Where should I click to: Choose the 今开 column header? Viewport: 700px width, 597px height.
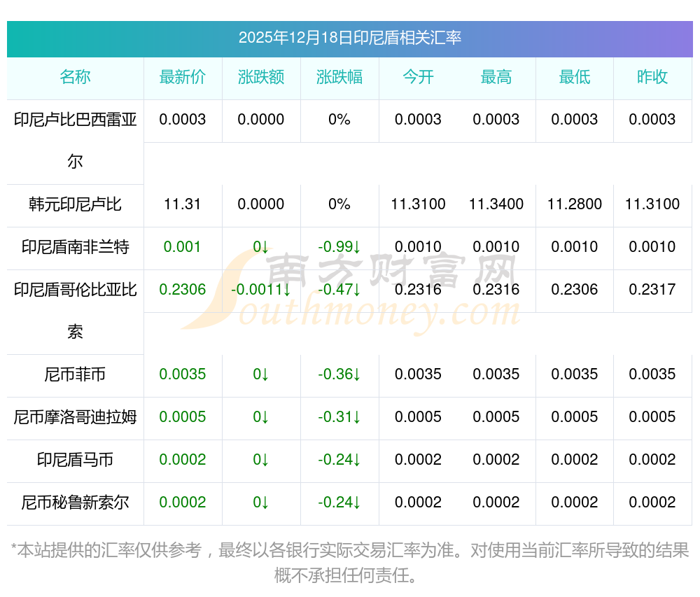tap(418, 77)
